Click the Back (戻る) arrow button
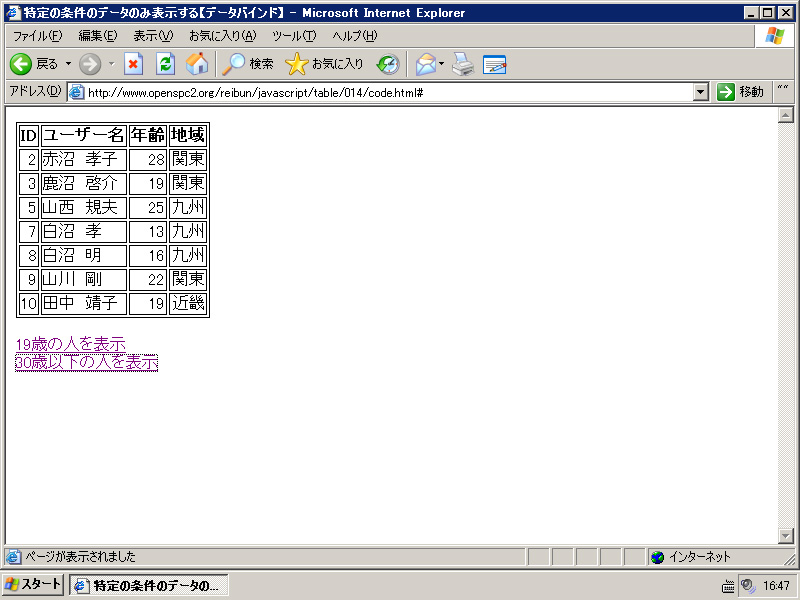Image resolution: width=800 pixels, height=600 pixels. [22, 64]
